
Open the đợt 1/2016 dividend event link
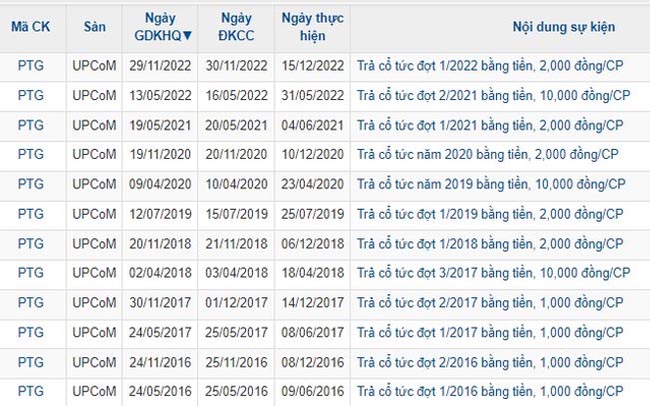click(493, 391)
